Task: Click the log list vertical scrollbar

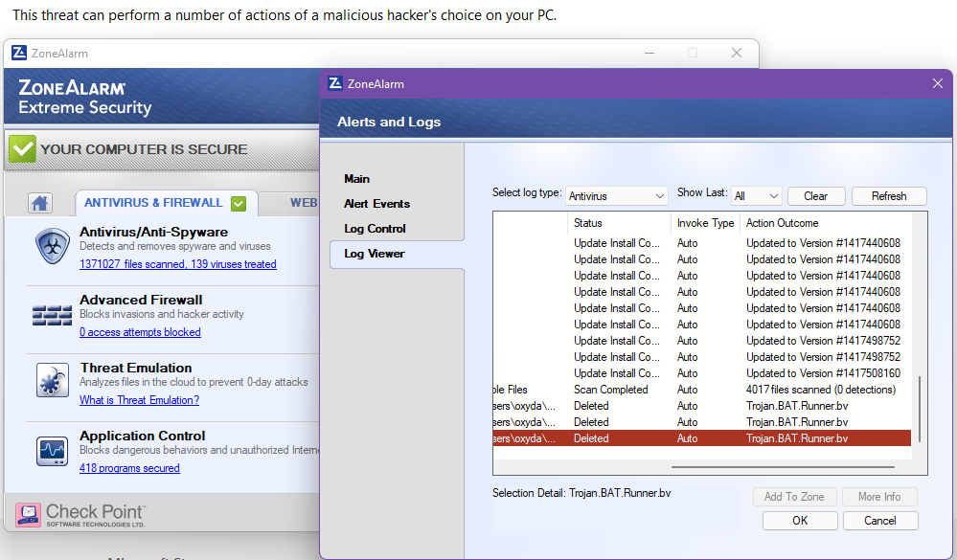Action: point(920,407)
